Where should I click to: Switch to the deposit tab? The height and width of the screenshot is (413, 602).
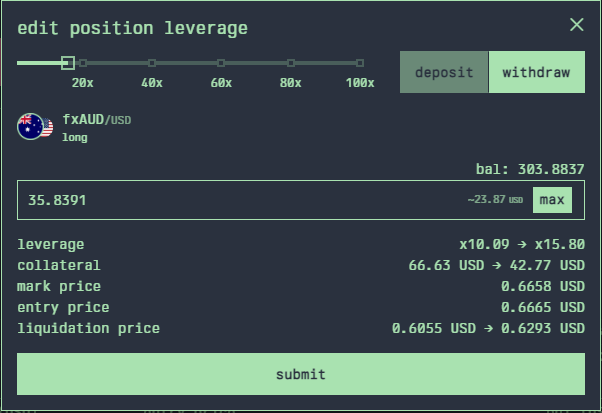pos(444,73)
